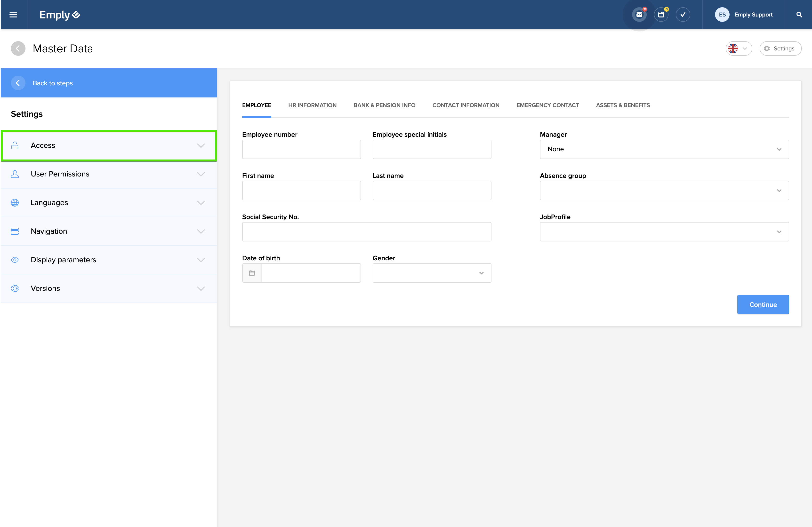This screenshot has height=527, width=812.
Task: Click the Social Security No. field
Action: pos(366,232)
